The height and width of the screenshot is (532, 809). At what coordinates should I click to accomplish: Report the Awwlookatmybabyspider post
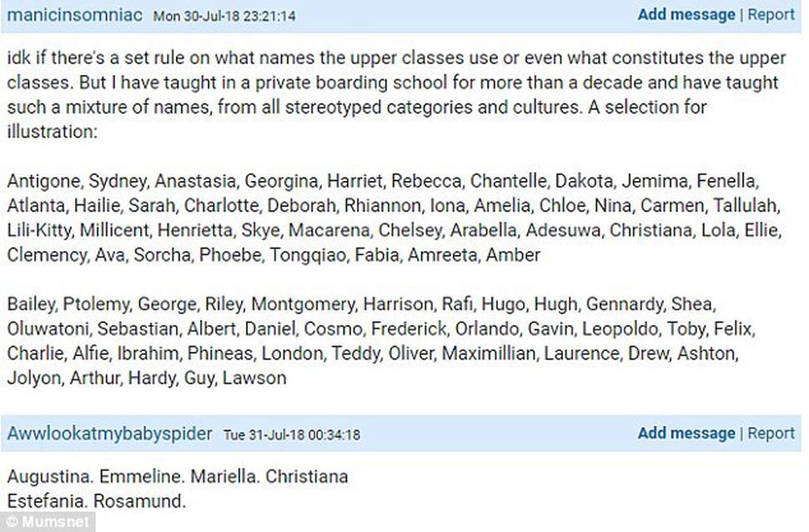click(771, 433)
